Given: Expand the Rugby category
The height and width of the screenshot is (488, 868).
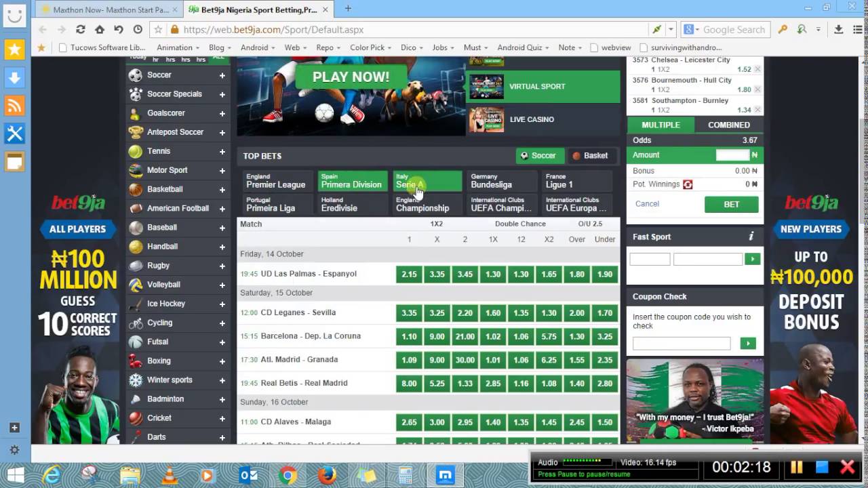Looking at the screenshot, I should (x=222, y=266).
